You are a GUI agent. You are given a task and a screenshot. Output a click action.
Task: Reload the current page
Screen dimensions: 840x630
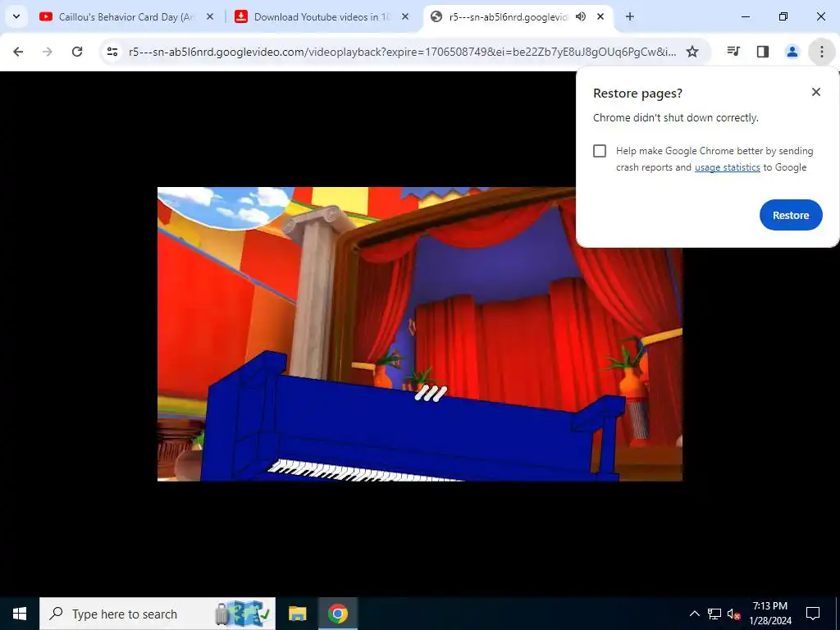click(77, 52)
